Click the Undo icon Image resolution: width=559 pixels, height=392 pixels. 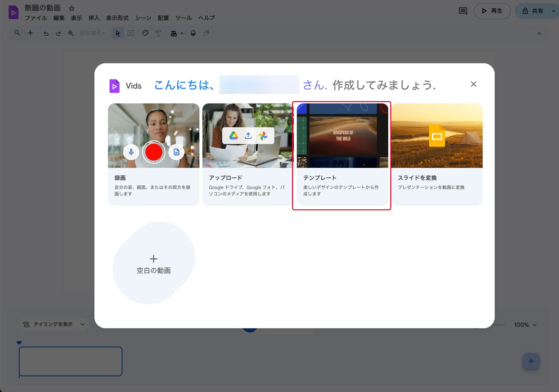46,33
